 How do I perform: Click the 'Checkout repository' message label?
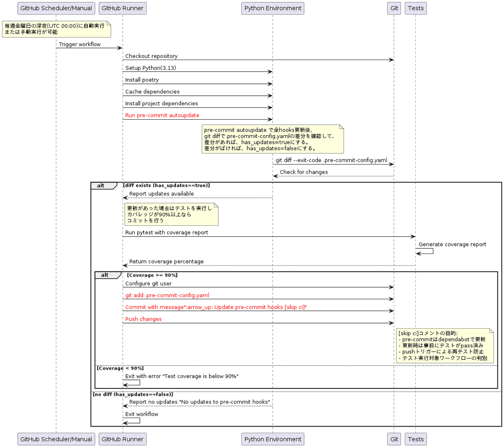pyautogui.click(x=151, y=56)
